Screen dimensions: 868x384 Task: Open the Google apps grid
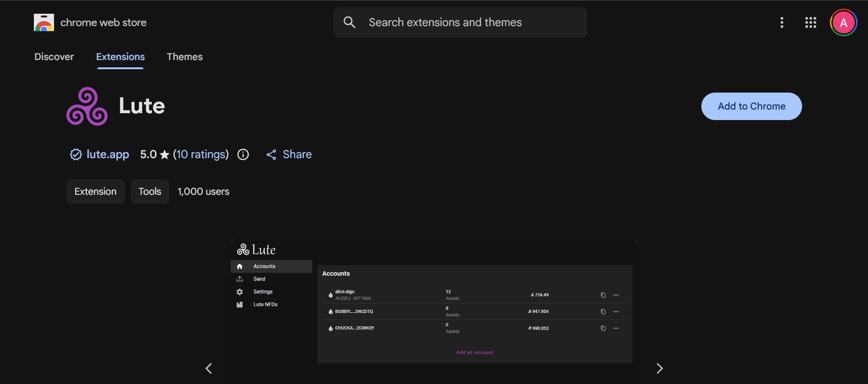(811, 22)
